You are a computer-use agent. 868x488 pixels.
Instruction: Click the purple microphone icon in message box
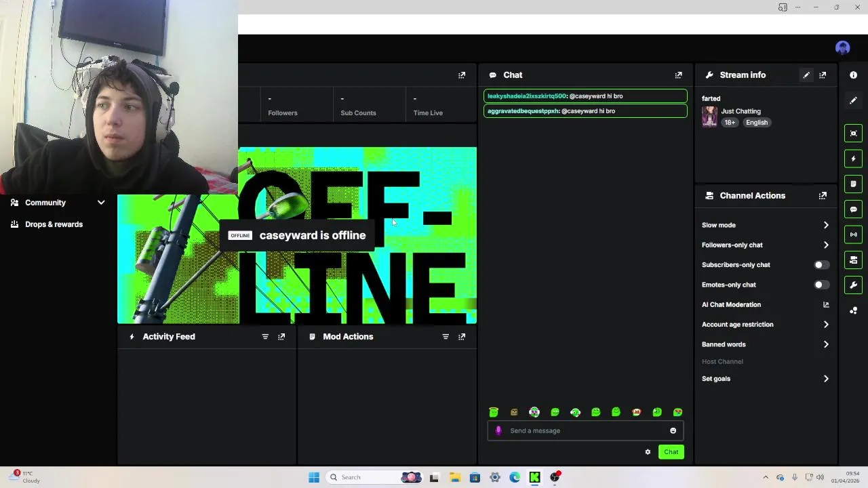pyautogui.click(x=498, y=430)
